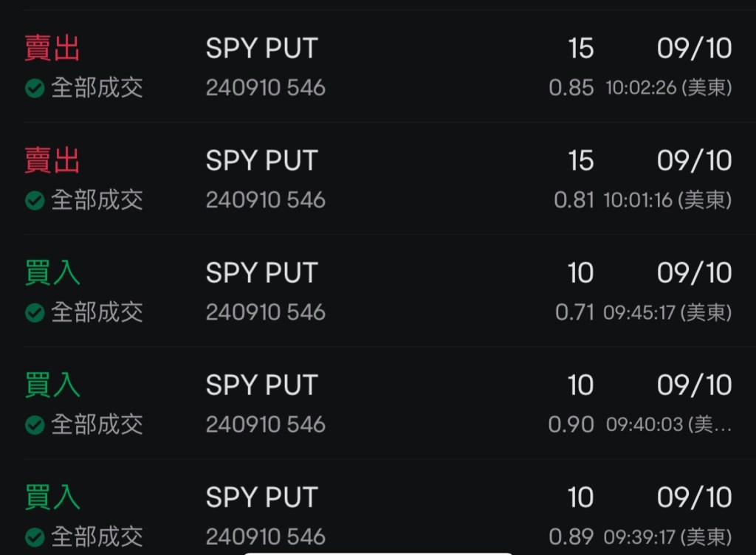The image size is (756, 555).
Task: Click green check icon on 10:02:26 sell order
Action: [x=35, y=89]
